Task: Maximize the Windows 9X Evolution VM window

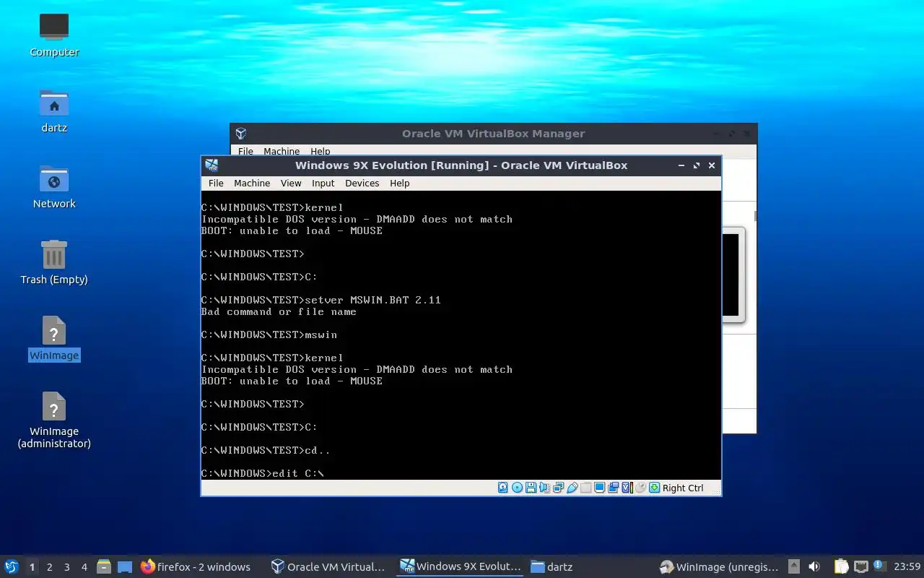Action: coord(697,165)
